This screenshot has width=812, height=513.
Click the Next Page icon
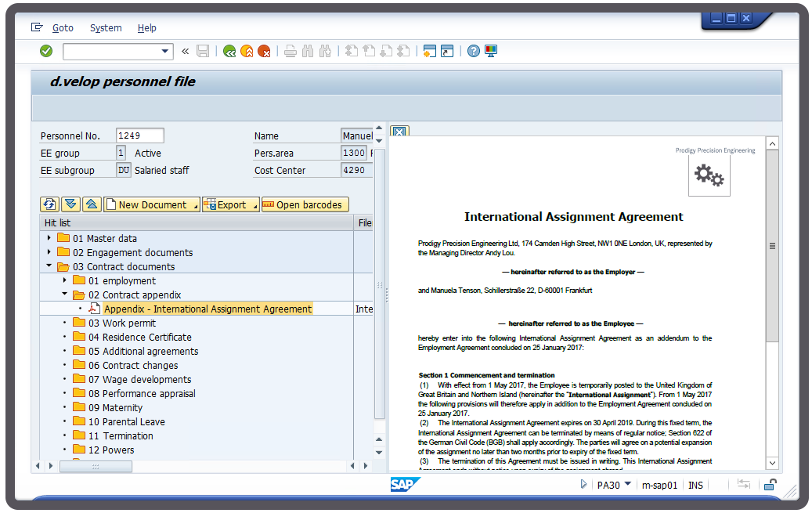tap(386, 51)
